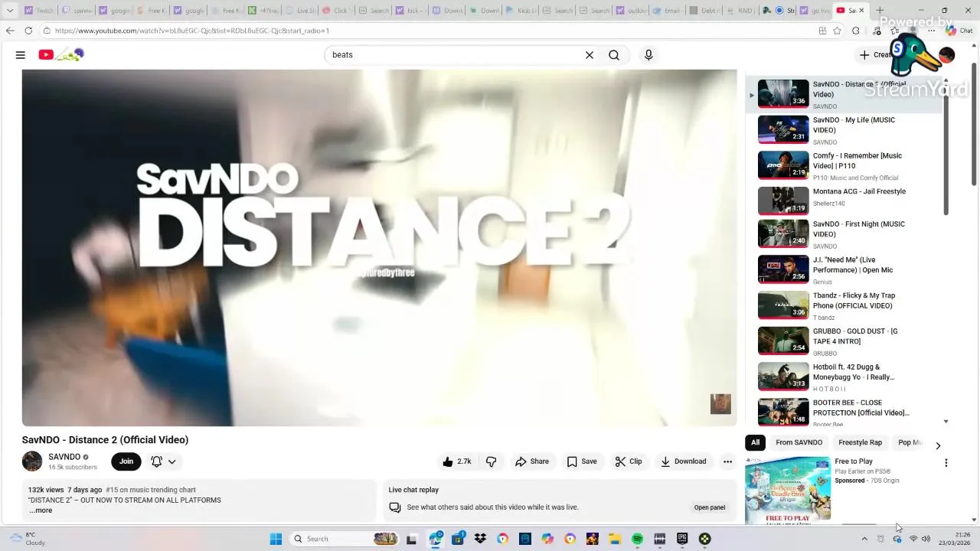This screenshot has width=980, height=551.
Task: Create a clip of the video
Action: click(629, 461)
